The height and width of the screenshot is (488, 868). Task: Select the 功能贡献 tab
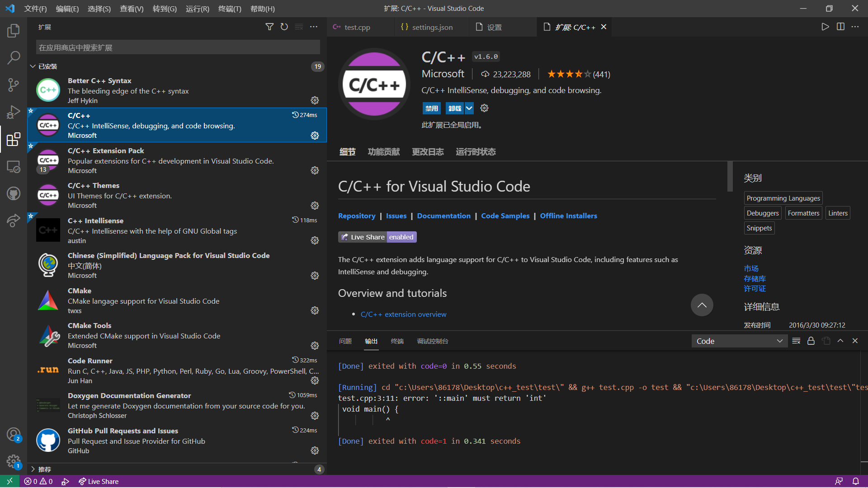tap(384, 152)
